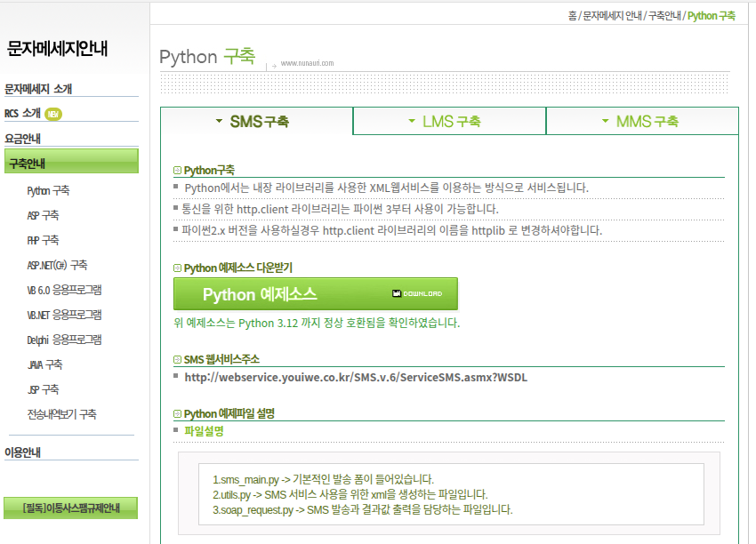Download the Python 예제소스 file
Image resolution: width=756 pixels, height=544 pixels.
315,293
